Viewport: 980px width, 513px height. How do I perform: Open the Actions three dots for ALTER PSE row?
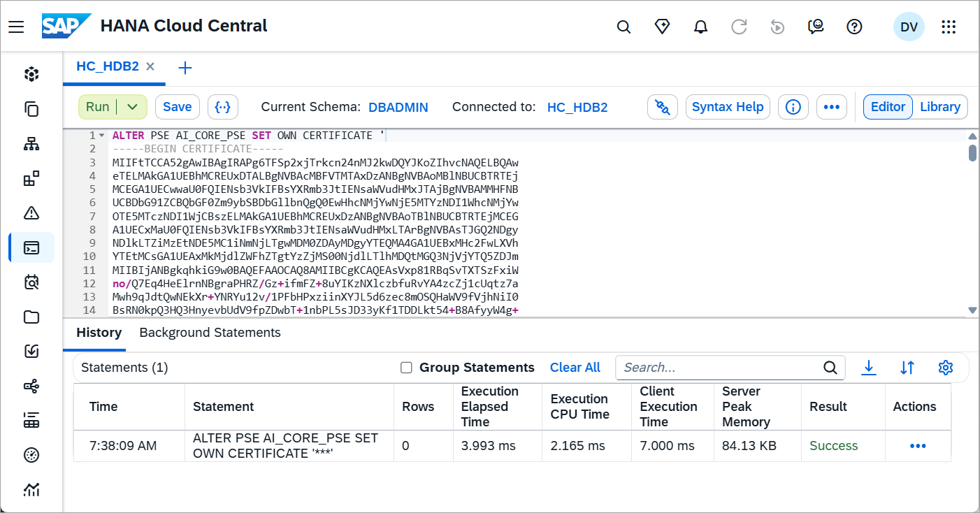918,446
